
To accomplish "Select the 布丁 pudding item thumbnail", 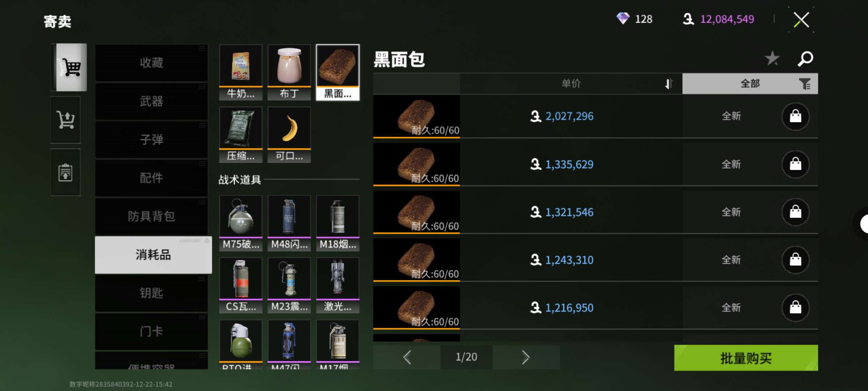I will point(289,72).
